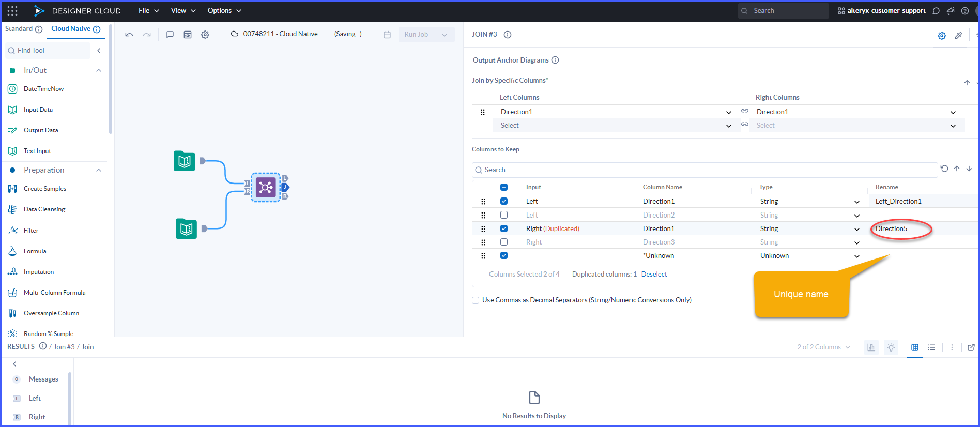Select the Multi-Column Formula tool
Screen dimensions: 980x427
point(47,293)
